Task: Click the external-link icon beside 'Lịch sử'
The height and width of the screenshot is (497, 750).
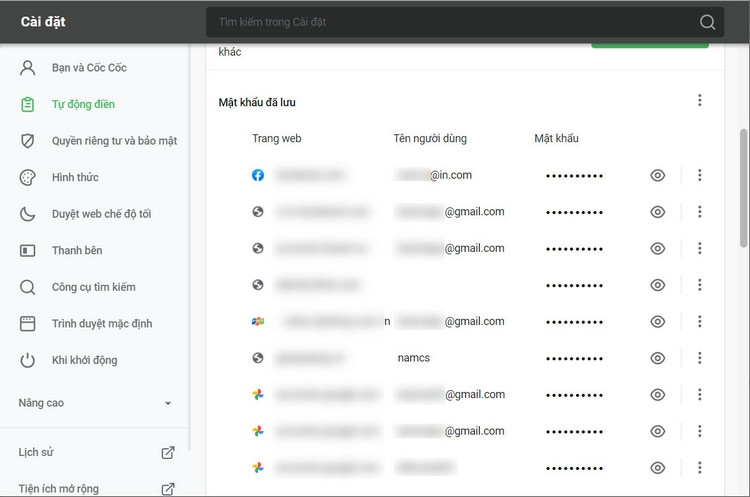Action: [168, 452]
